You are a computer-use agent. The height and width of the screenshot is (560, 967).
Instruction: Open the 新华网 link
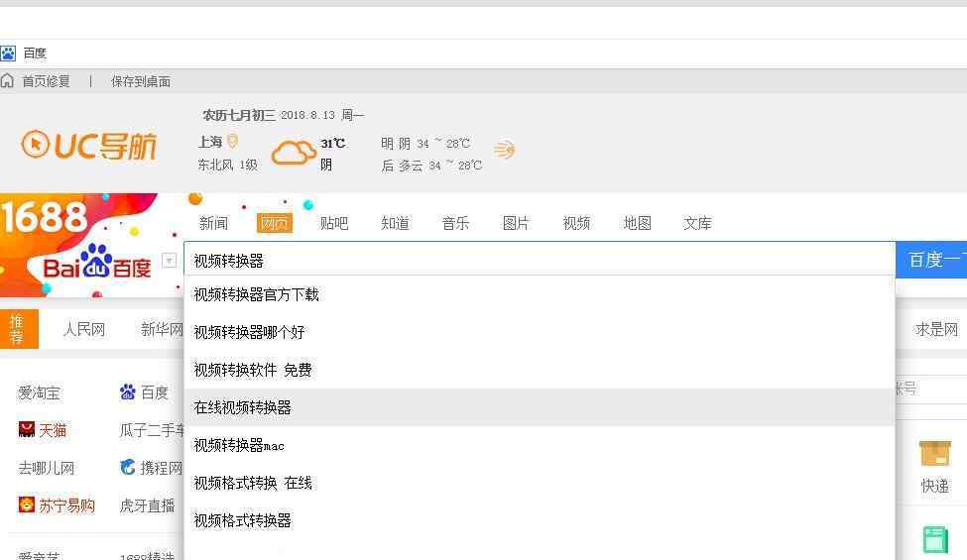coord(162,330)
